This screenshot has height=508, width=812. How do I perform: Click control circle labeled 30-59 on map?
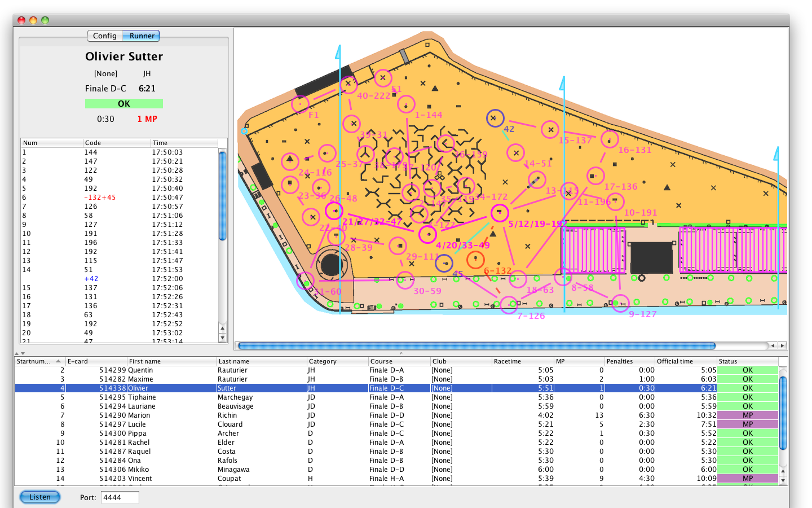point(405,280)
